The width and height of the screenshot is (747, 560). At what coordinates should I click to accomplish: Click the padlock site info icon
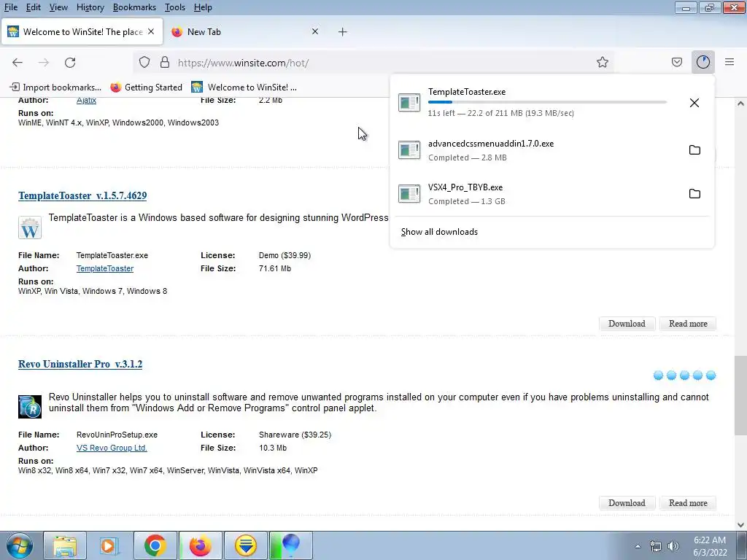click(165, 63)
